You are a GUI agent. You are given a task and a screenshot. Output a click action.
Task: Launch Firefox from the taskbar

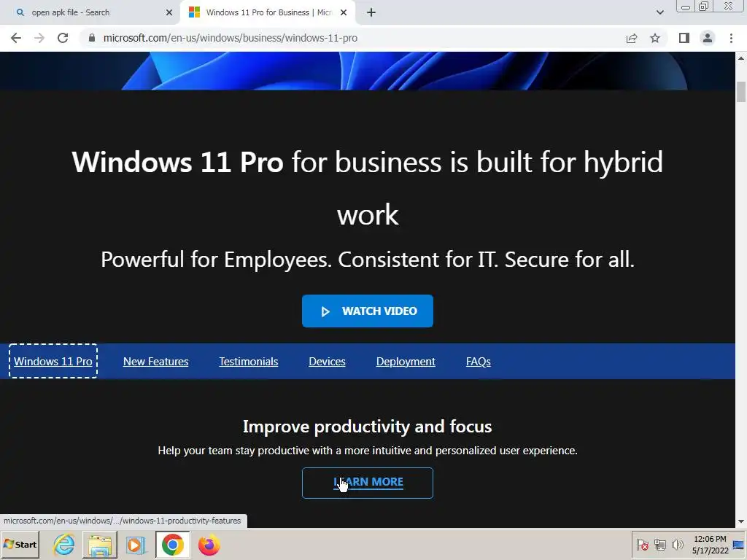pyautogui.click(x=209, y=545)
